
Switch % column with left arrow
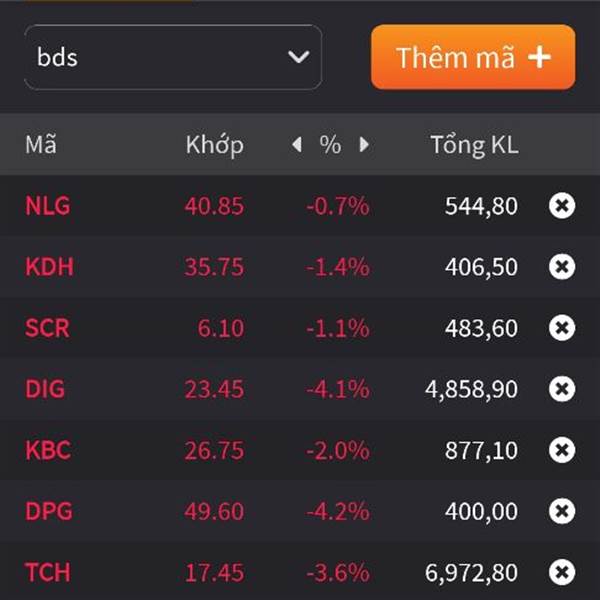(x=297, y=145)
